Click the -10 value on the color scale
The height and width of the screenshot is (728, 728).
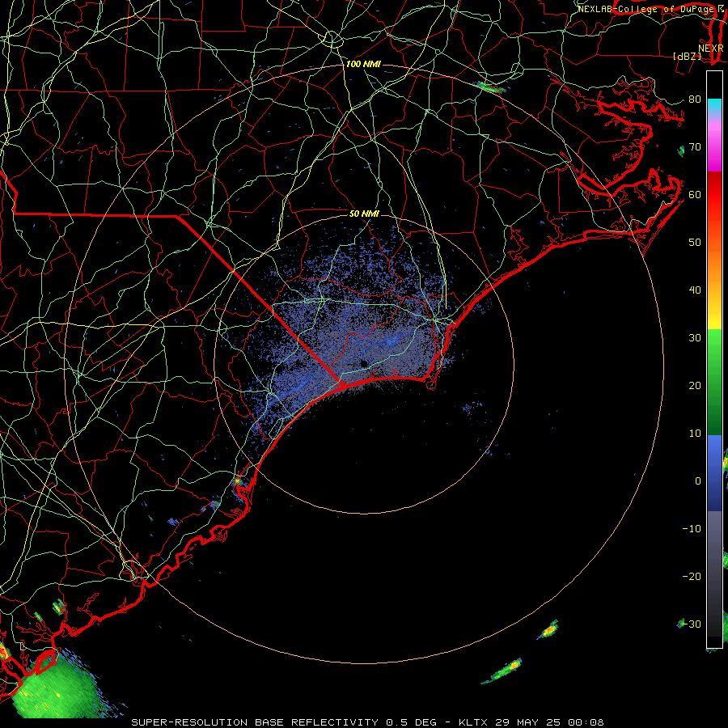692,529
